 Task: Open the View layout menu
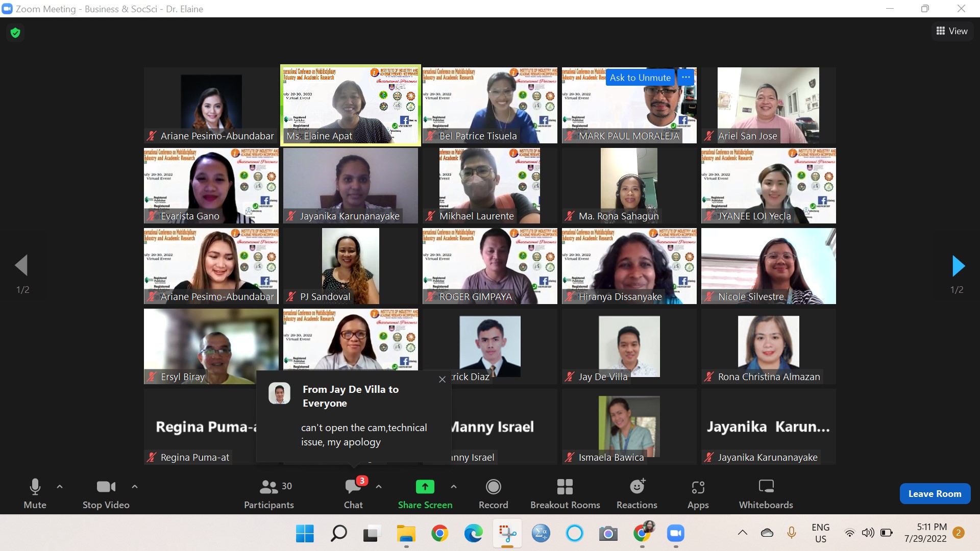tap(952, 31)
